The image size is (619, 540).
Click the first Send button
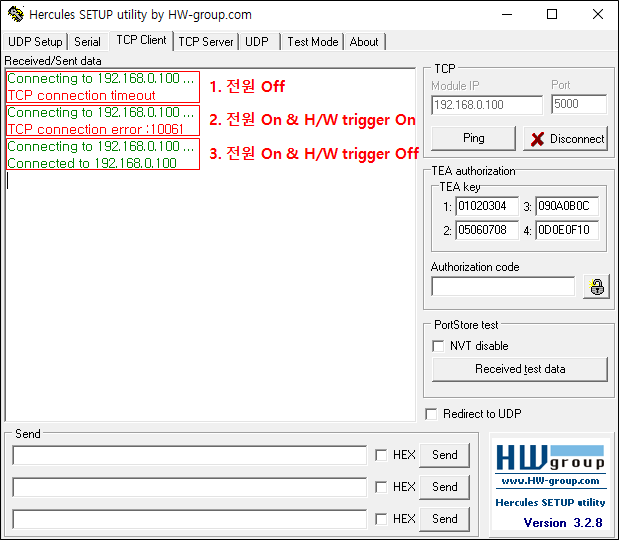pyautogui.click(x=445, y=455)
